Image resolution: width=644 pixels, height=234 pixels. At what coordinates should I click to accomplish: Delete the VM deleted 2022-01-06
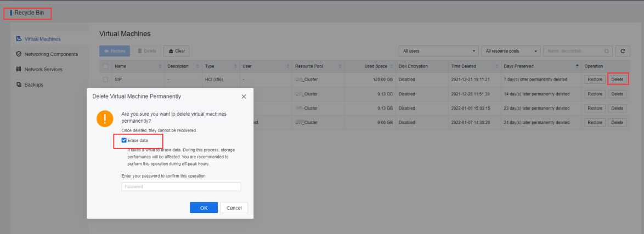tap(617, 108)
